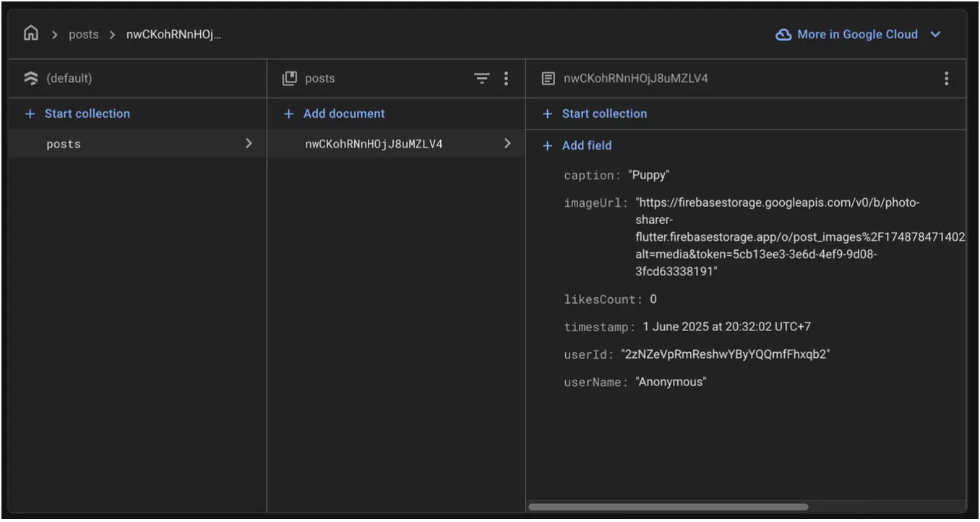Open the posts collection overflow menu
The width and height of the screenshot is (980, 522).
(x=506, y=78)
